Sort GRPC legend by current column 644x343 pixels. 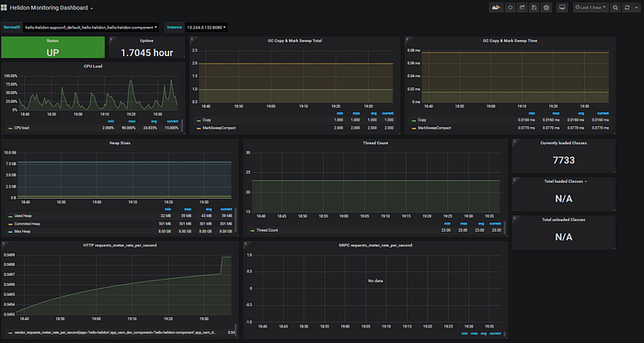pos(495,334)
